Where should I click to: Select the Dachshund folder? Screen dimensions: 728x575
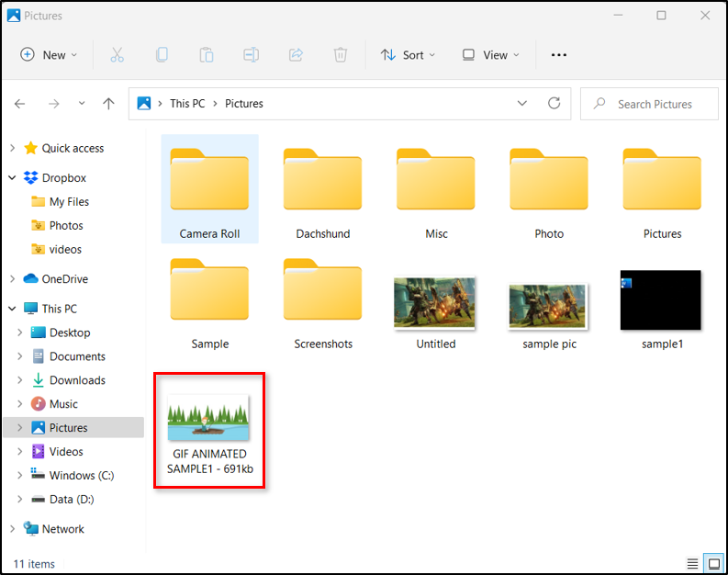click(x=322, y=189)
